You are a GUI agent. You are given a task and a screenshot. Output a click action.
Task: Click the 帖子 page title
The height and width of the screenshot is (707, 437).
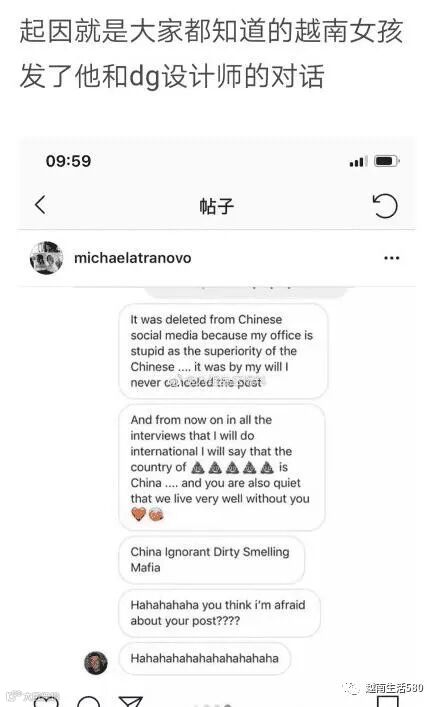click(x=216, y=206)
